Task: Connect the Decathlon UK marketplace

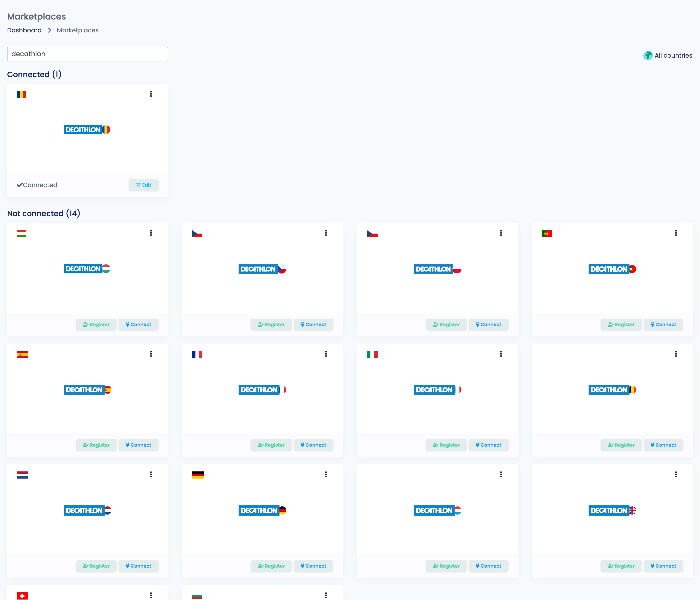Action: [x=663, y=566]
